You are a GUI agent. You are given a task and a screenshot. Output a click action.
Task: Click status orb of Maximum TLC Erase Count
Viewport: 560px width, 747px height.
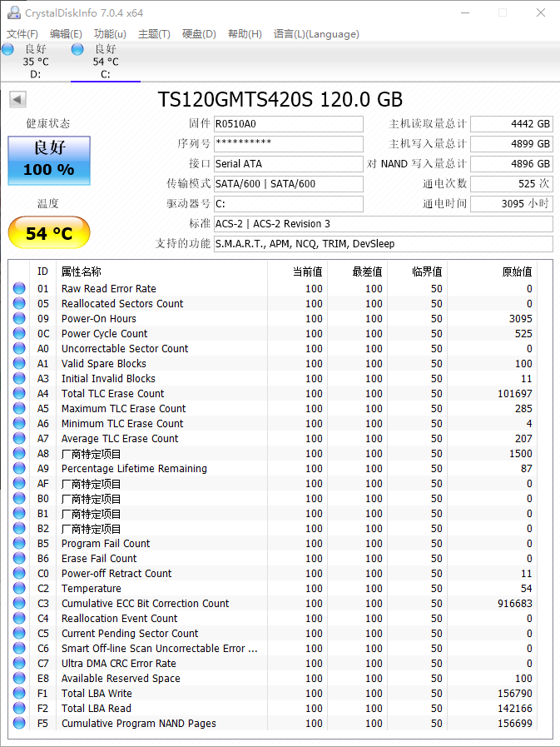(x=19, y=408)
